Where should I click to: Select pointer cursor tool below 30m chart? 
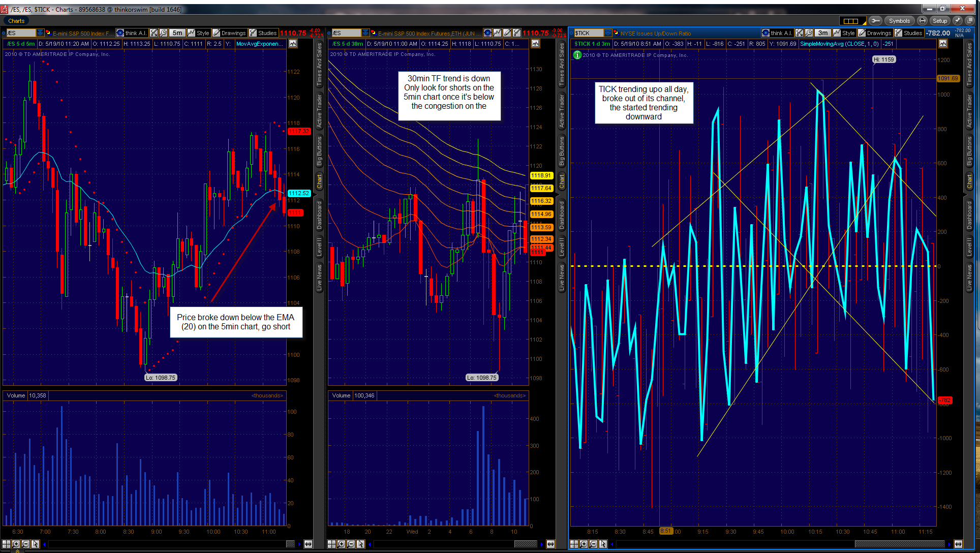tap(360, 544)
